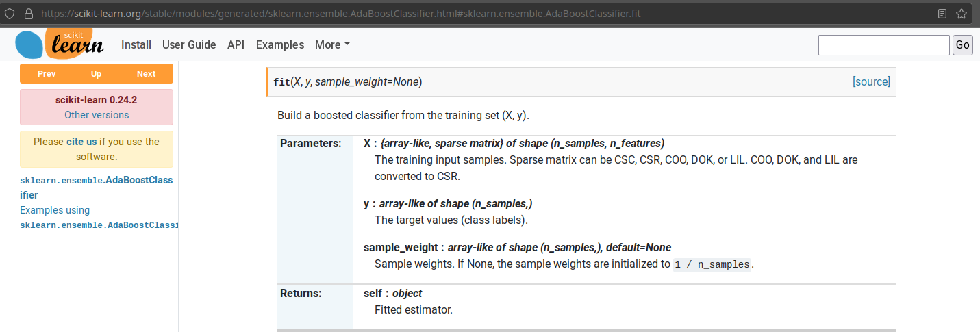Expand the More dropdown menu

(x=332, y=44)
